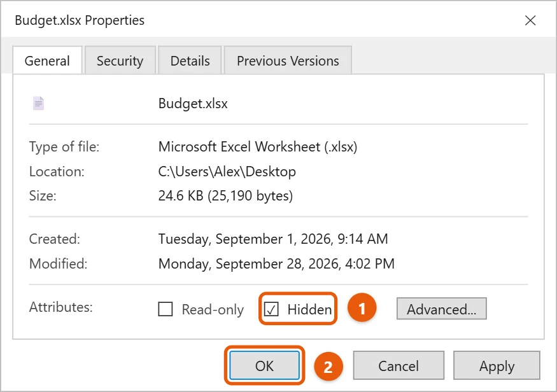Confirm with the OK button

(x=264, y=365)
